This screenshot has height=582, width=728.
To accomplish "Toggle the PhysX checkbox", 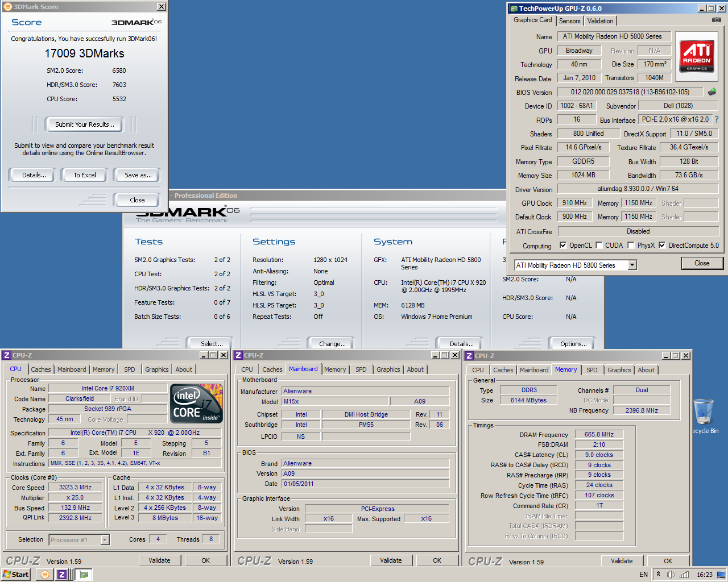I will click(631, 246).
